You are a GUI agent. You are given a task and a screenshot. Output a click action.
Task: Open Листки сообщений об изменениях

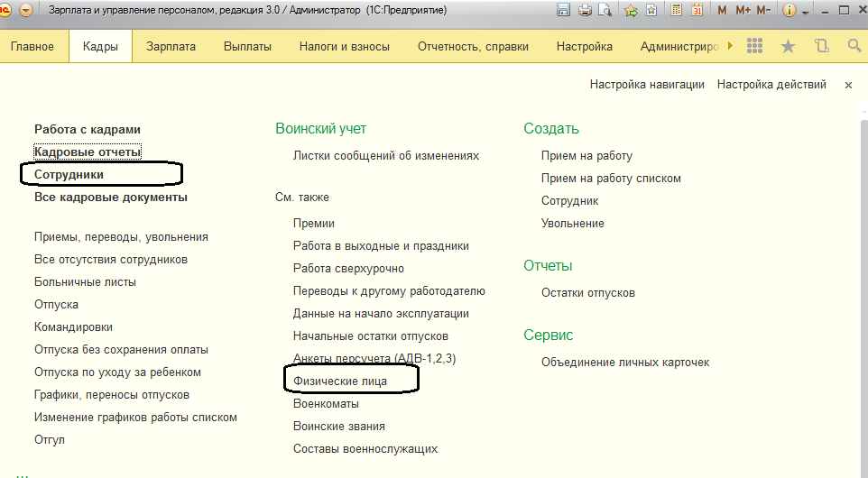[386, 155]
